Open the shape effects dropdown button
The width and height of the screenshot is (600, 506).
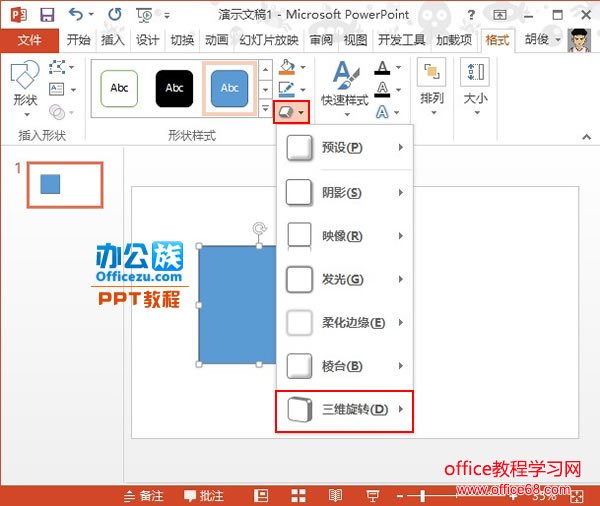point(291,112)
